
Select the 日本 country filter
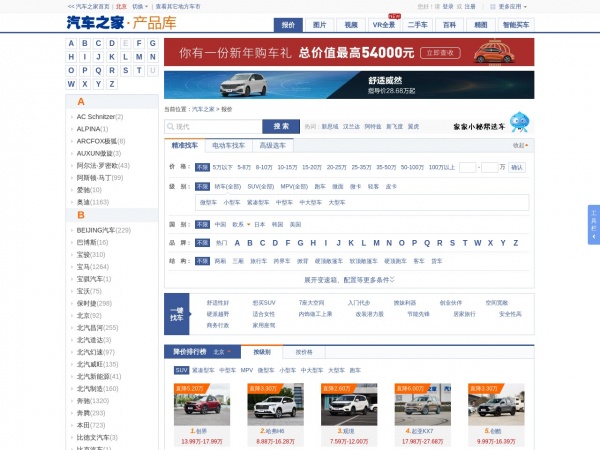259,224
